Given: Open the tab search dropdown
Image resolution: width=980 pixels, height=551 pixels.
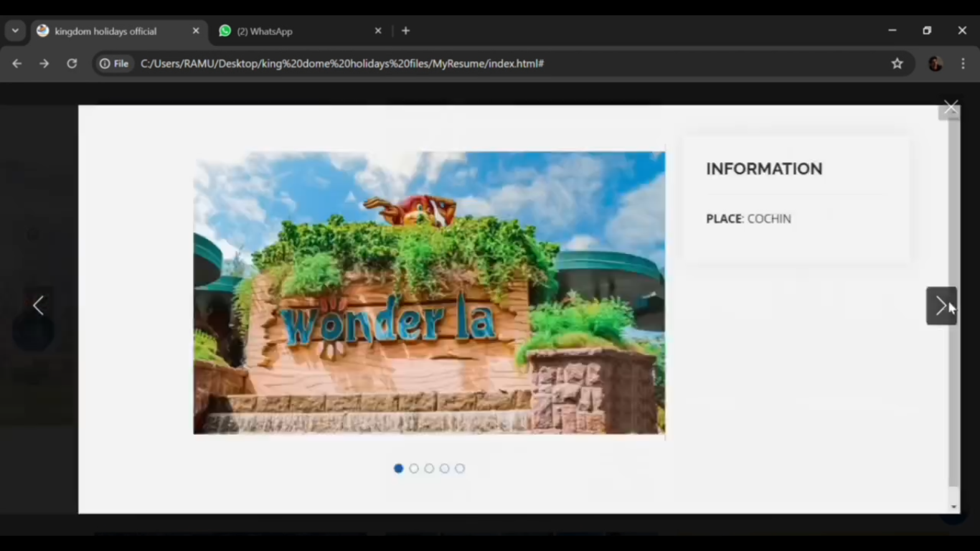Looking at the screenshot, I should (15, 31).
